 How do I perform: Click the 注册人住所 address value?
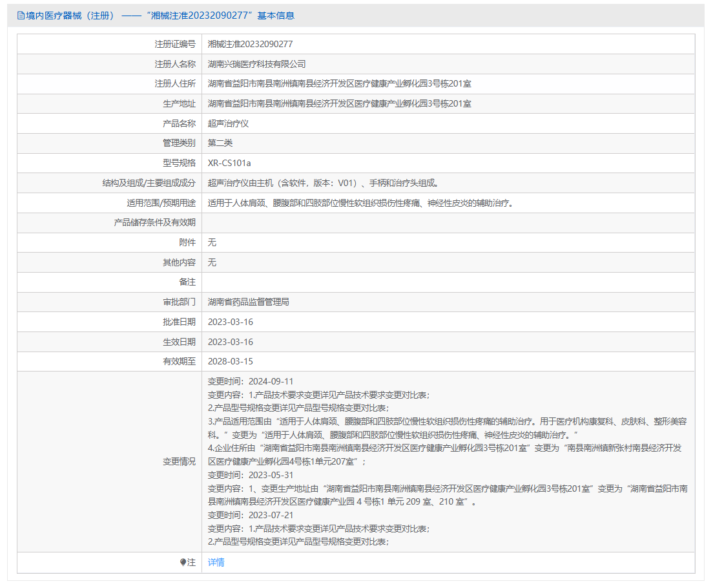(339, 84)
